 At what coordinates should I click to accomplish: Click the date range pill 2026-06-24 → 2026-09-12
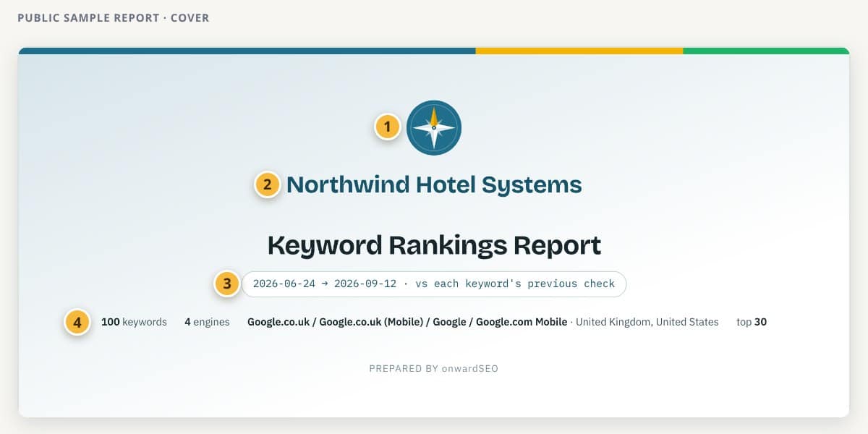(x=434, y=284)
